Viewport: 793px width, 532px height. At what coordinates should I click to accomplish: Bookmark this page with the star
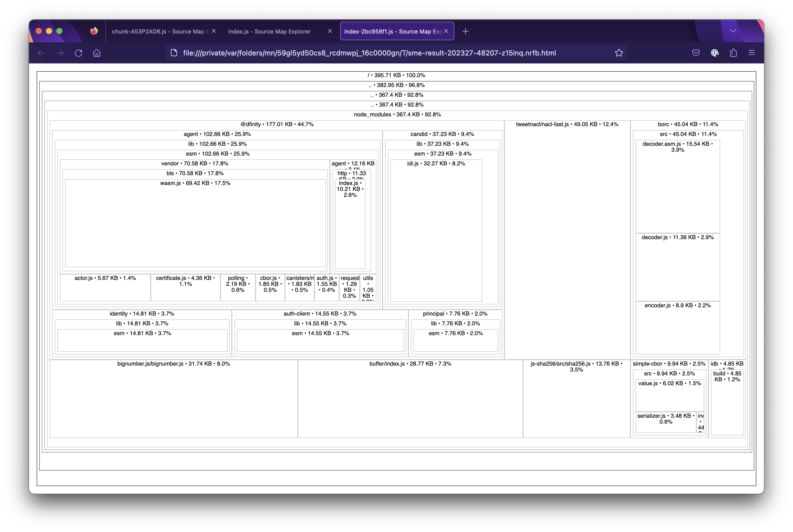click(619, 53)
